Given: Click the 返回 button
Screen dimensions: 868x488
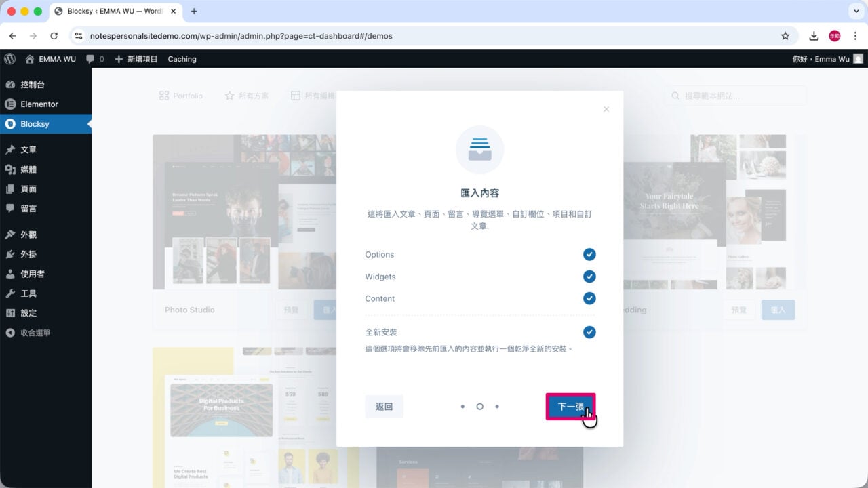Looking at the screenshot, I should (x=384, y=407).
